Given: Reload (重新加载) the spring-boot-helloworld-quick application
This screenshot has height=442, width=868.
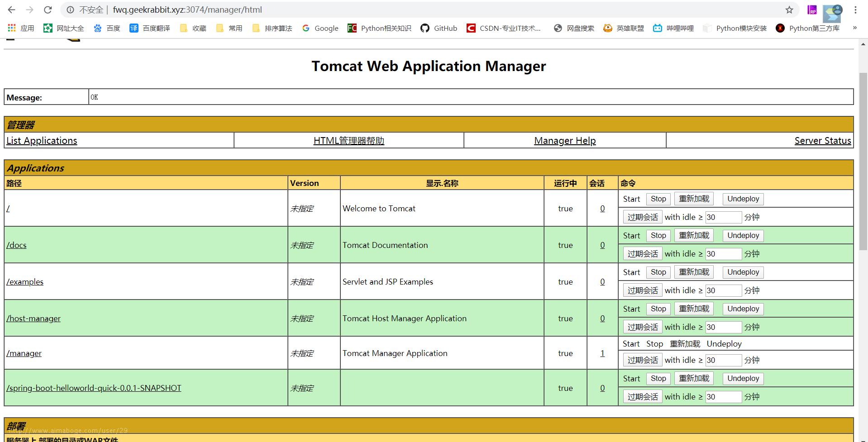Looking at the screenshot, I should click(x=694, y=379).
